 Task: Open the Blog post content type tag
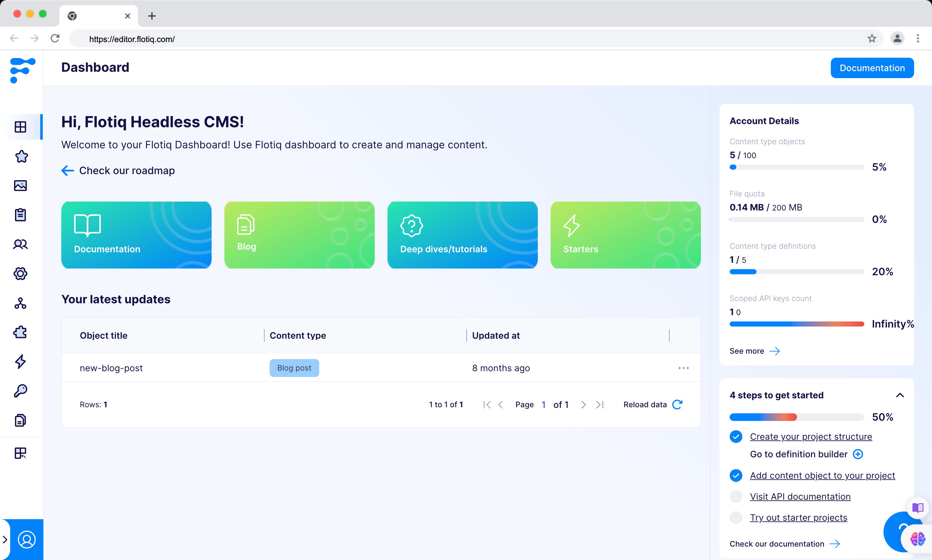tap(294, 368)
